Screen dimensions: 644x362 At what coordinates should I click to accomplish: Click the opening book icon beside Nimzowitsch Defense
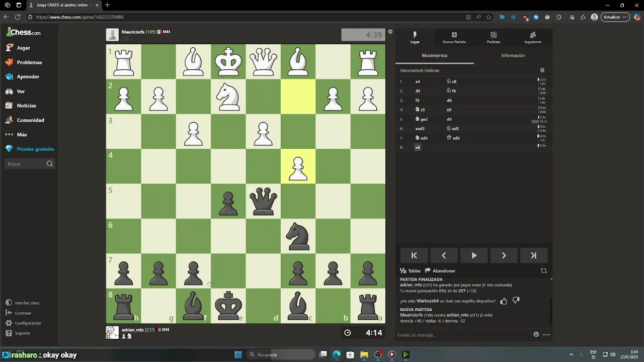pyautogui.click(x=542, y=70)
